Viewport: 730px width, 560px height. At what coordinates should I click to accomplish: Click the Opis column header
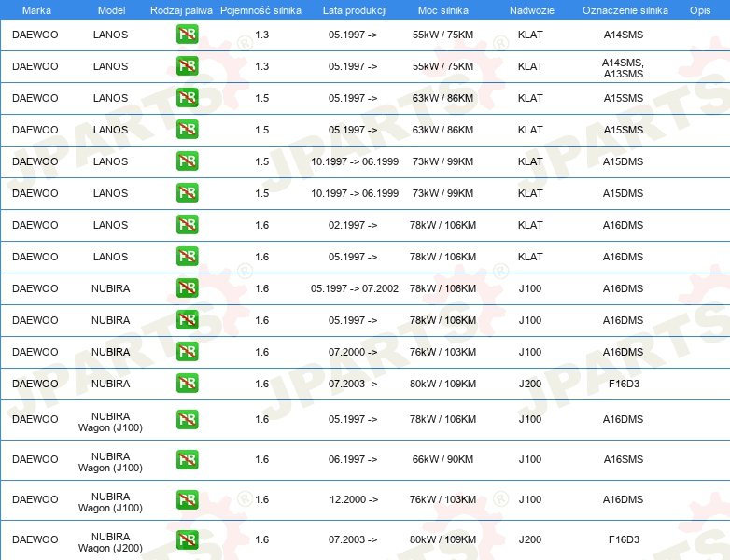point(700,10)
